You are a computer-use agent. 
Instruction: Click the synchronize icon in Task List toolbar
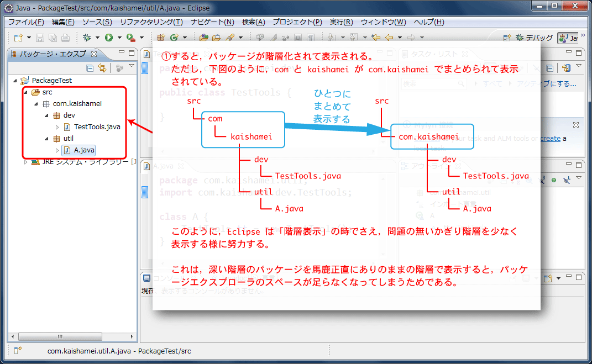coord(565,68)
